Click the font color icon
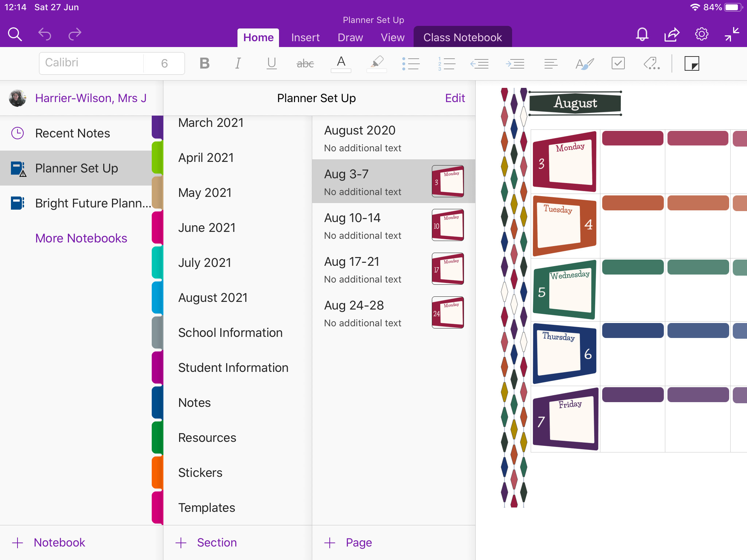Image resolution: width=747 pixels, height=560 pixels. (x=340, y=62)
